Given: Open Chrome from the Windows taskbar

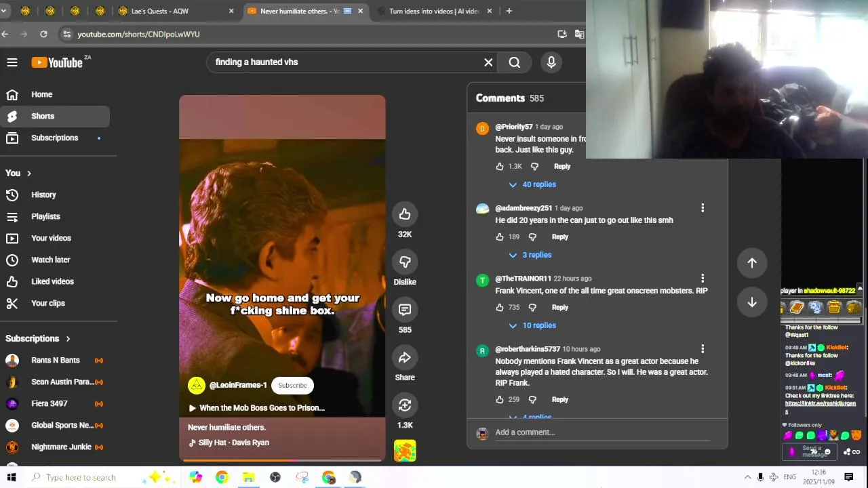Looking at the screenshot, I should (222, 477).
